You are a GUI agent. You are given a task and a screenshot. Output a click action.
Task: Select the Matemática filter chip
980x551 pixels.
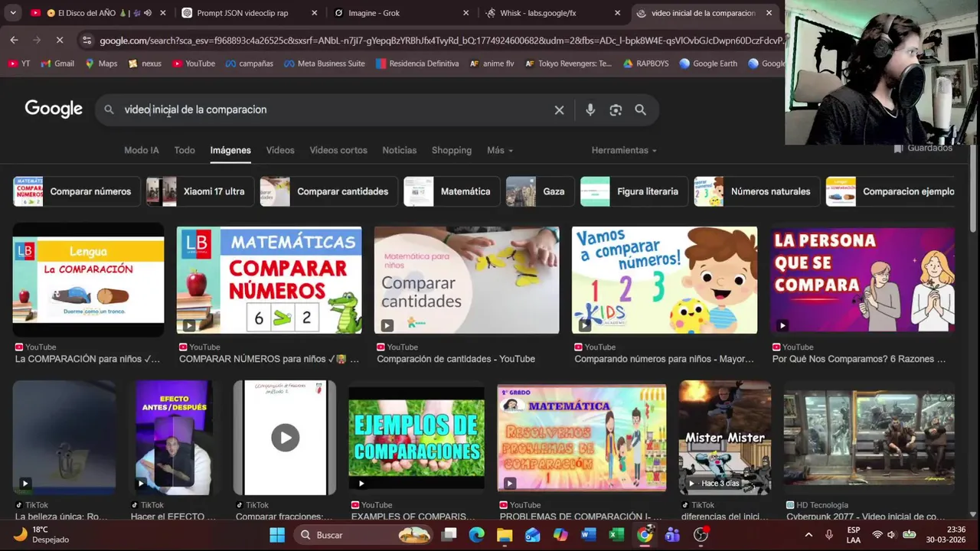coord(451,191)
